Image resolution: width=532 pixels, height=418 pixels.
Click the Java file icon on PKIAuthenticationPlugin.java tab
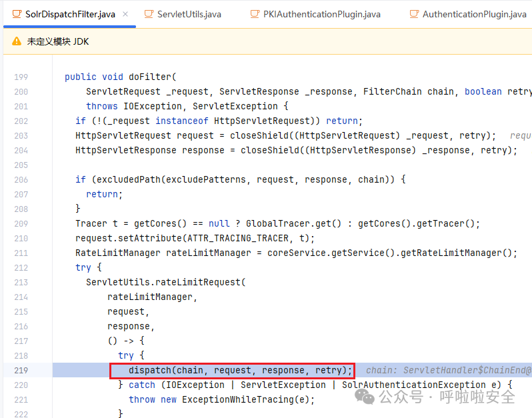255,14
